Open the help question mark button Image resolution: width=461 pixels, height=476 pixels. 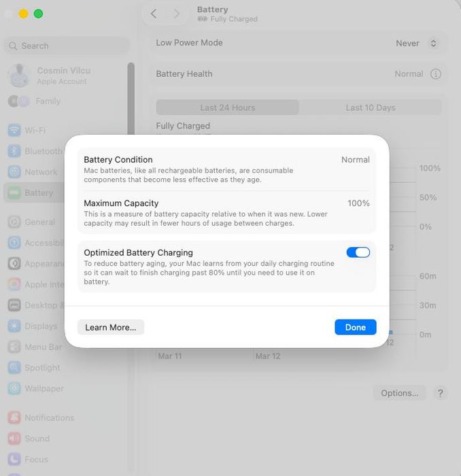(x=440, y=393)
